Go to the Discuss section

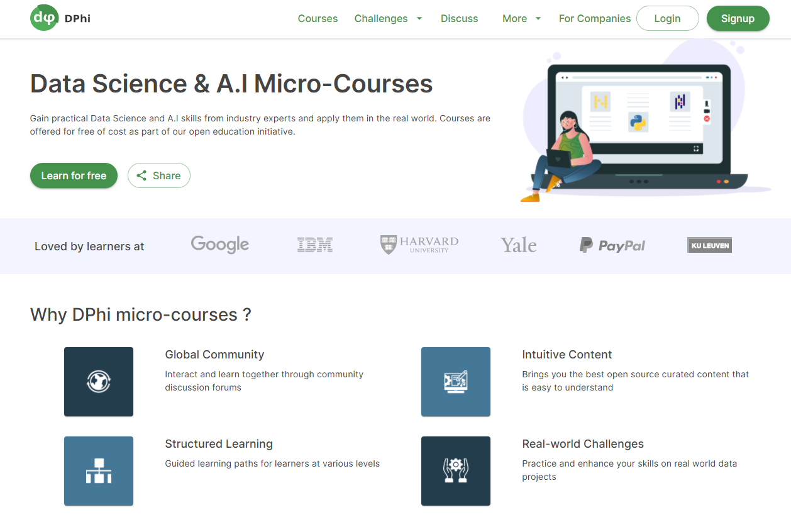point(459,18)
